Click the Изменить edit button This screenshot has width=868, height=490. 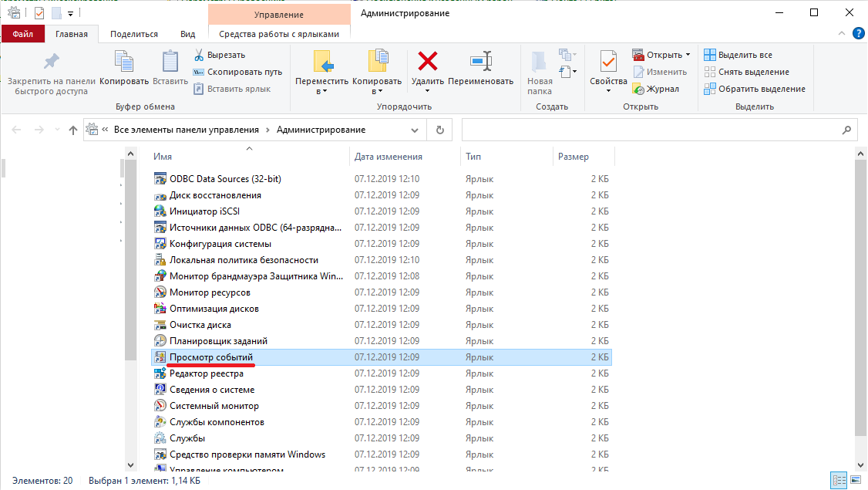coord(660,72)
